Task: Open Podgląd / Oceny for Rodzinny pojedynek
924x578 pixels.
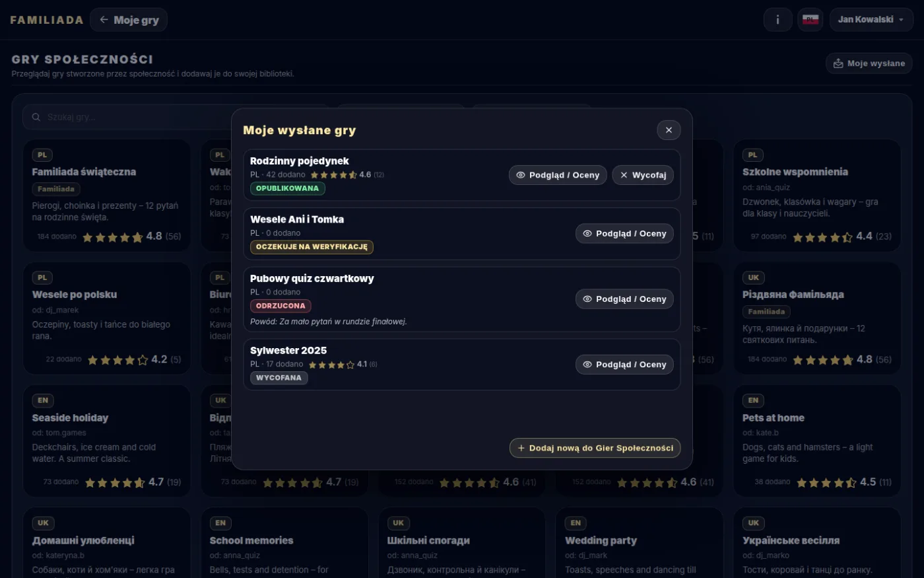Action: (x=558, y=175)
